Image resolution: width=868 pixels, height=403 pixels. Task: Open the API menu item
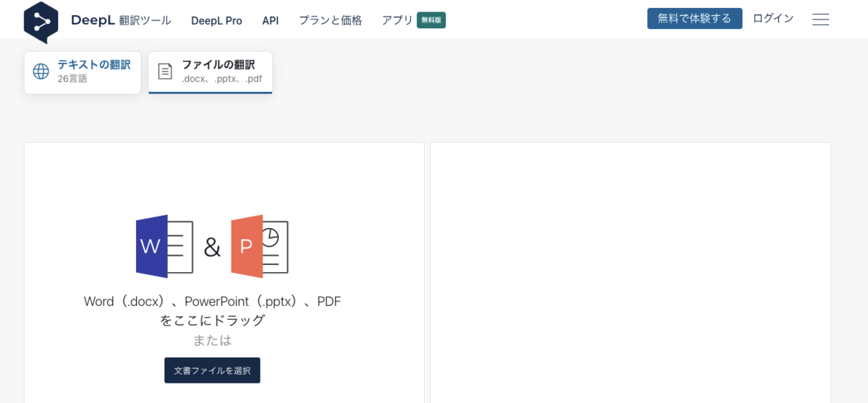point(271,20)
